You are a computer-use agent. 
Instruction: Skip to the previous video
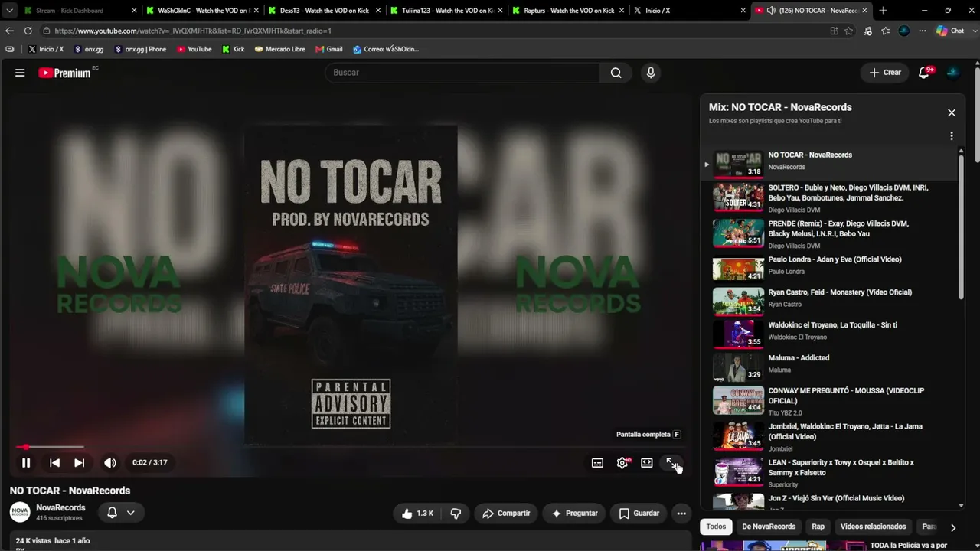click(54, 462)
